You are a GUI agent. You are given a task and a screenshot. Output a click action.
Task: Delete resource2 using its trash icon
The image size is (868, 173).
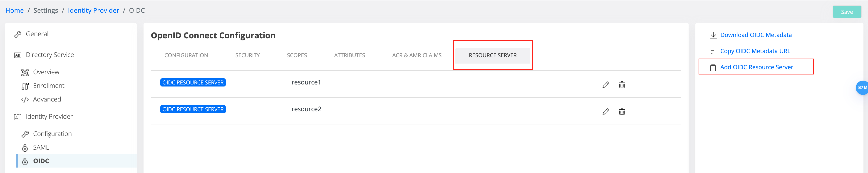[622, 112]
